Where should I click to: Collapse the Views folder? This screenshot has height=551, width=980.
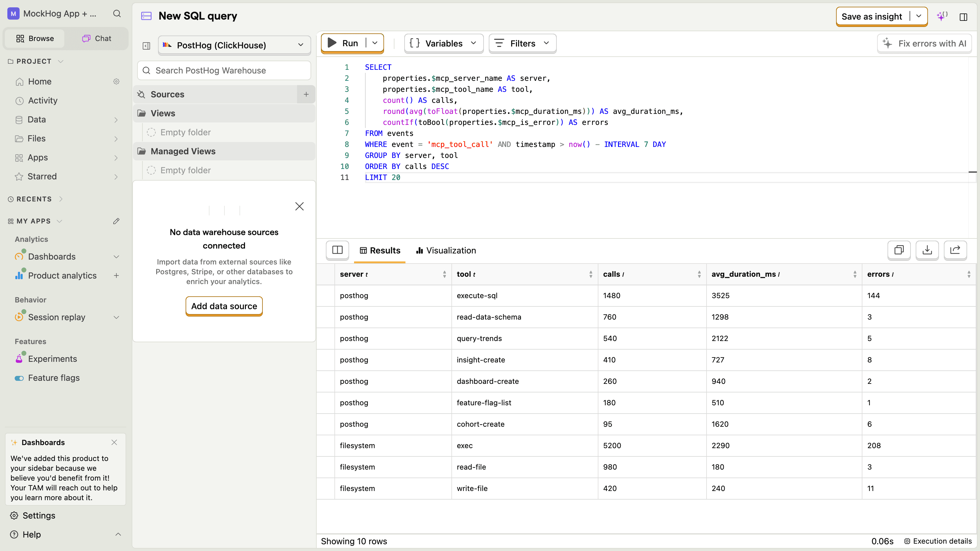tap(224, 113)
